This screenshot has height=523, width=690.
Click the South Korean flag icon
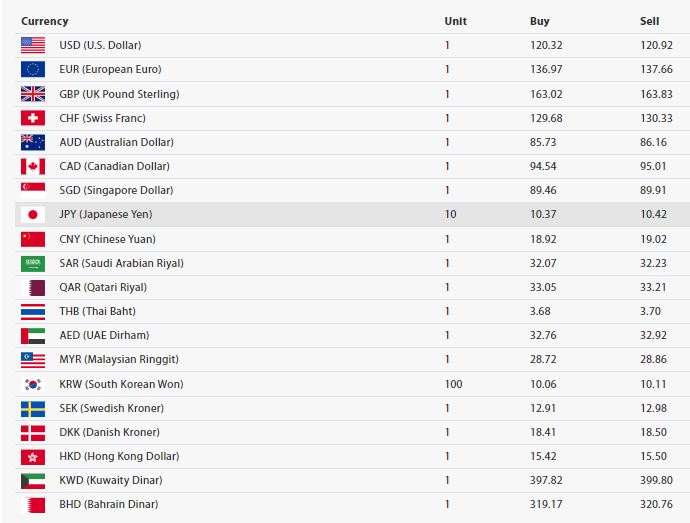point(33,384)
